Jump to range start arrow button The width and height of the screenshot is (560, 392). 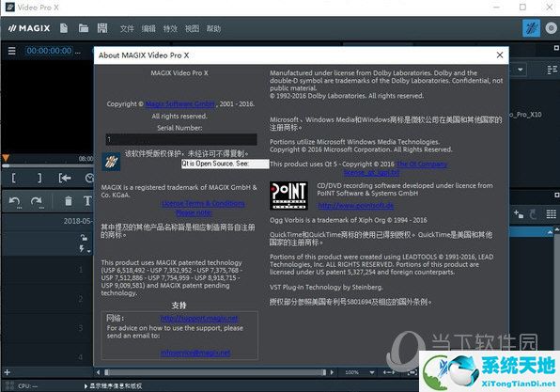65,178
